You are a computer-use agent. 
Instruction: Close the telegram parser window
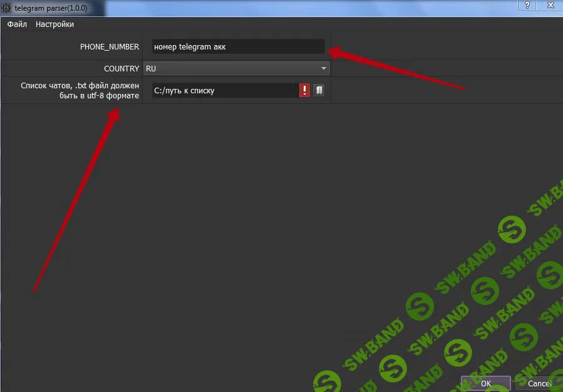(550, 5)
